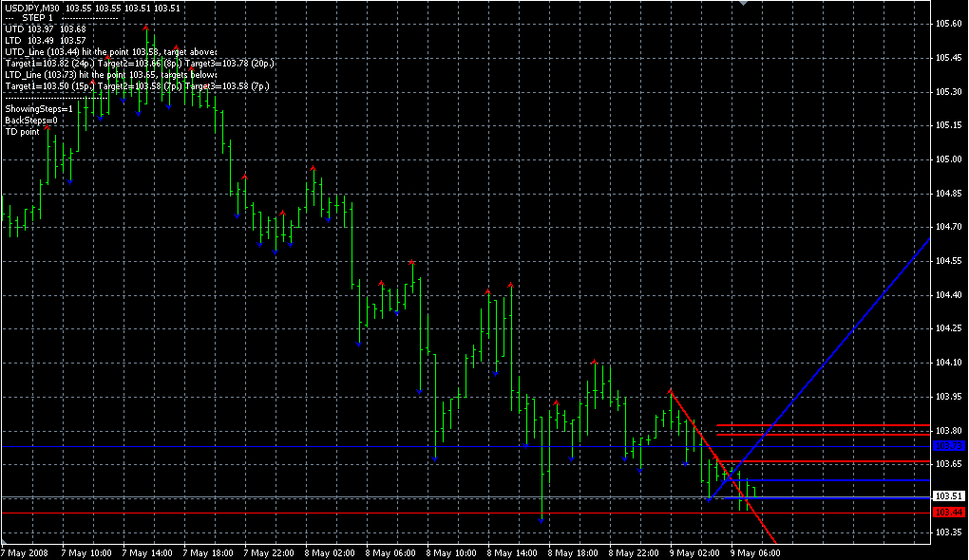Click the 'UTD 103.97 103.68' line
Image resolution: width=969 pixels, height=560 pixels.
46,29
